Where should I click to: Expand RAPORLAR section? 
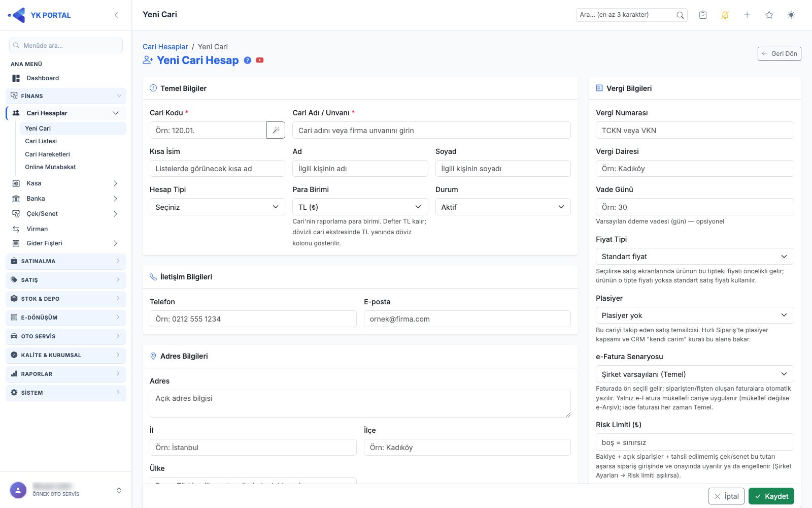[66, 374]
